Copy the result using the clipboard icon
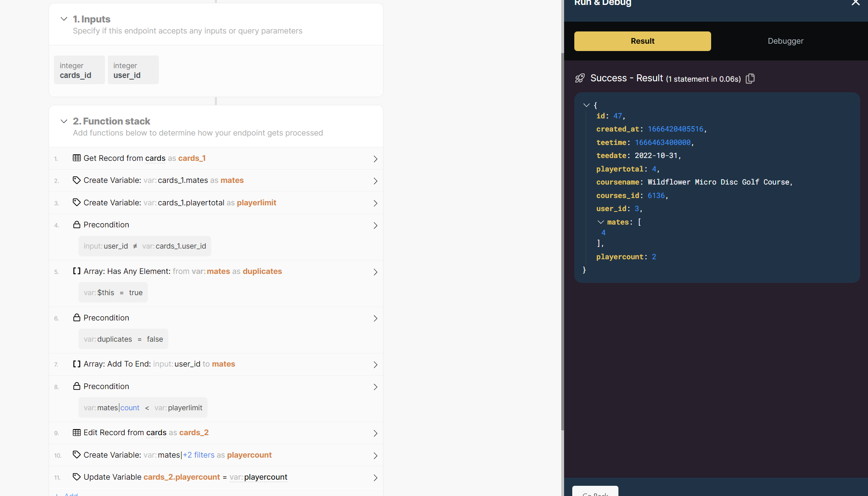This screenshot has height=496, width=868. pos(750,78)
